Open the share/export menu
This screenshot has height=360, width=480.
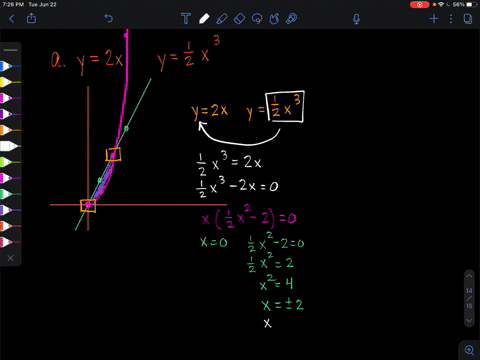pyautogui.click(x=31, y=18)
